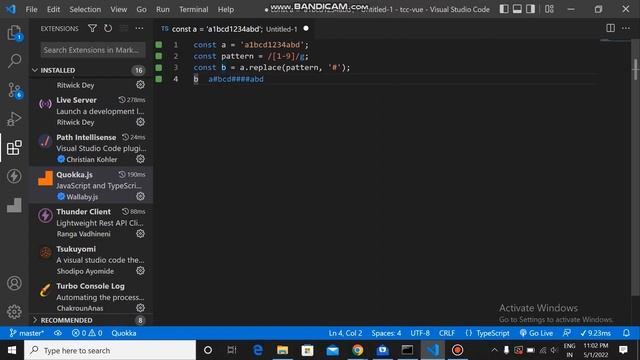640x360 pixels.
Task: Open the Run menu
Action: coord(162,9)
